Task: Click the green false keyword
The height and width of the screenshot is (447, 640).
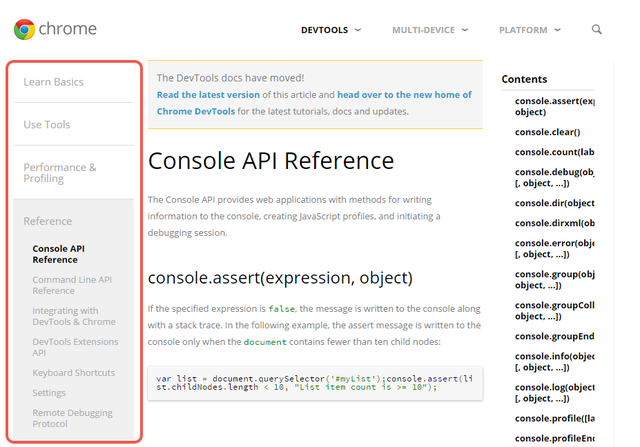Action: coord(281,309)
